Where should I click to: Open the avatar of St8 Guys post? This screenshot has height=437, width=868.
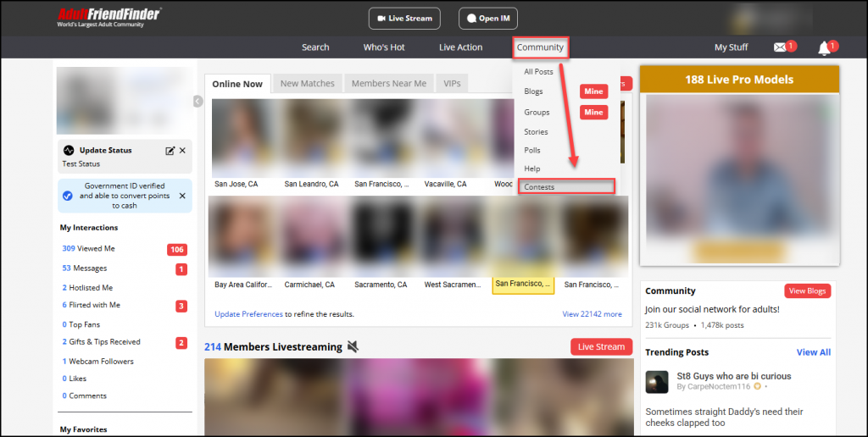(x=657, y=382)
